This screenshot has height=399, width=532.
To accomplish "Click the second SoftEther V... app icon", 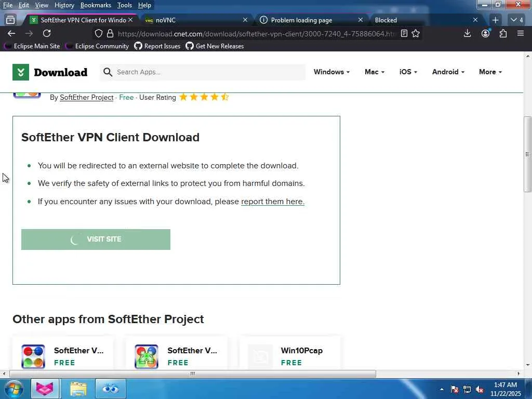I will (146, 356).
